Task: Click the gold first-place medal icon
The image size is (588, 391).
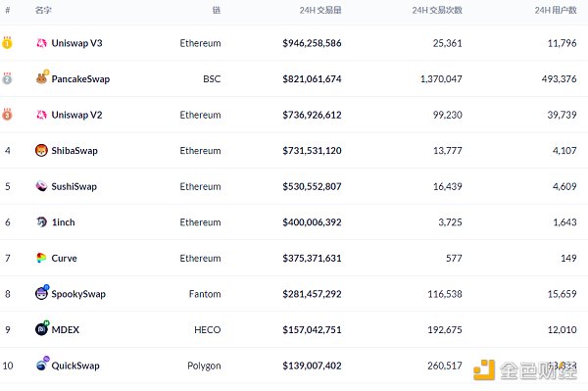Action: (x=7, y=43)
